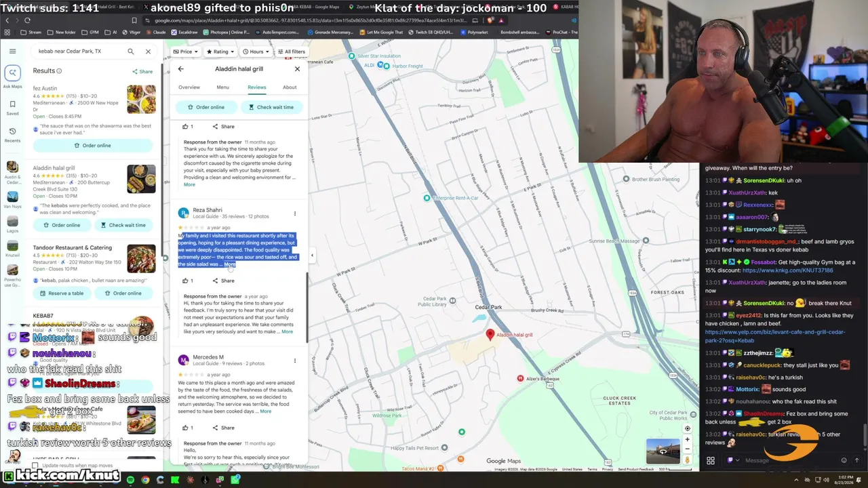Select the Reviews tab

tap(256, 87)
